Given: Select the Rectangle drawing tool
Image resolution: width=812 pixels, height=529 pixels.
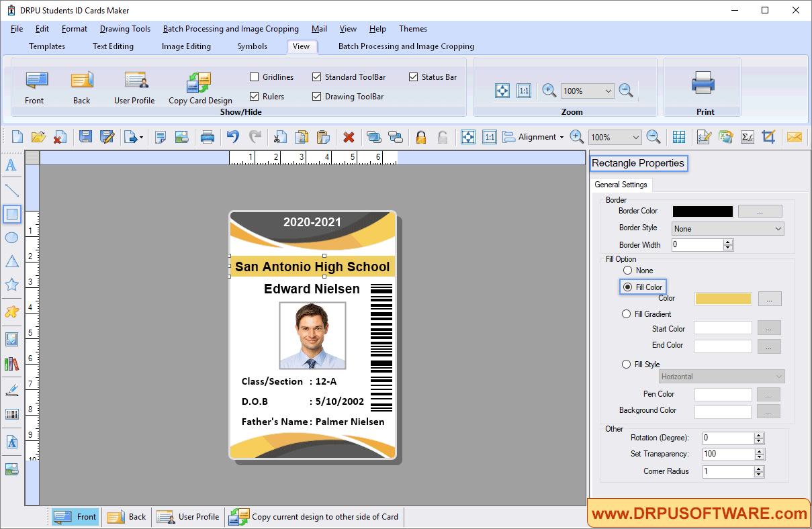Looking at the screenshot, I should tap(11, 214).
